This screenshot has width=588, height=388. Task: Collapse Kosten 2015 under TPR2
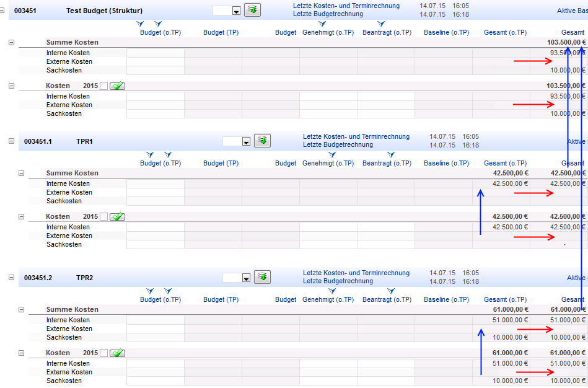pyautogui.click(x=21, y=353)
